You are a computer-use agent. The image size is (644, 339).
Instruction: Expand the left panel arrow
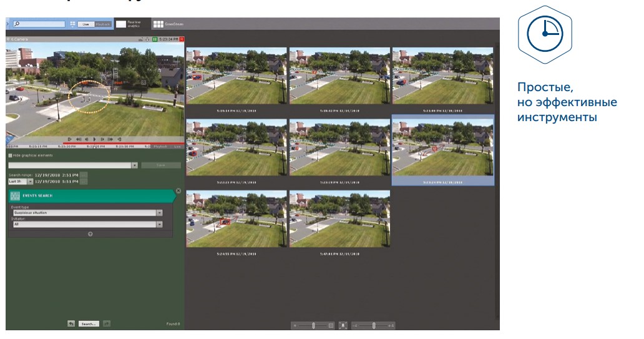pos(7,24)
